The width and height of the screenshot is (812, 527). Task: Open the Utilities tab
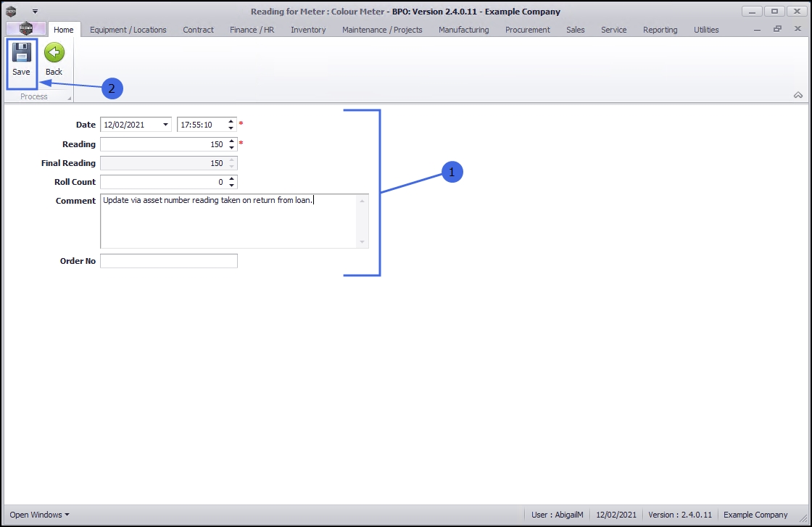(x=706, y=30)
